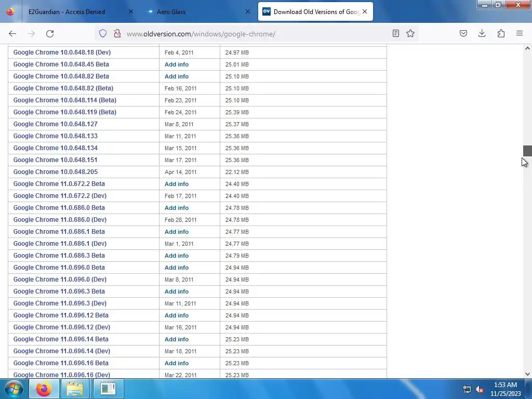Open Google Chrome 11.0.672.2 (Dev) link
Screen dimensions: 532x399
pyautogui.click(x=60, y=196)
